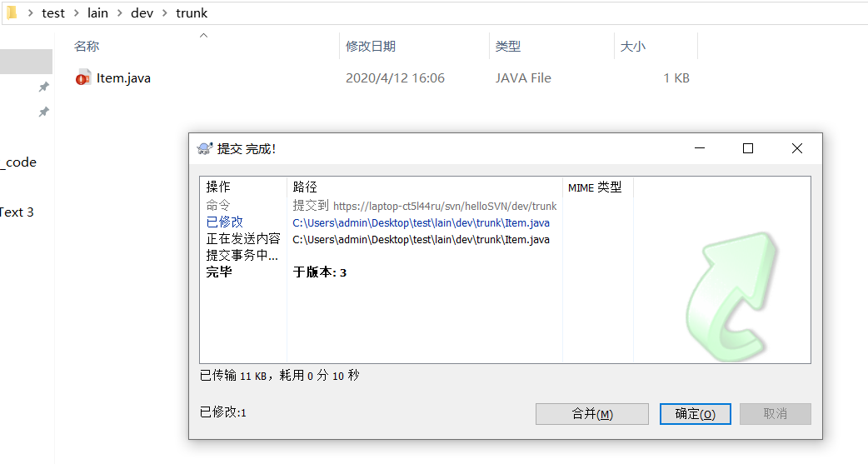Navigate to 'test' in breadcrumb path
The width and height of the screenshot is (868, 464).
pyautogui.click(x=53, y=12)
